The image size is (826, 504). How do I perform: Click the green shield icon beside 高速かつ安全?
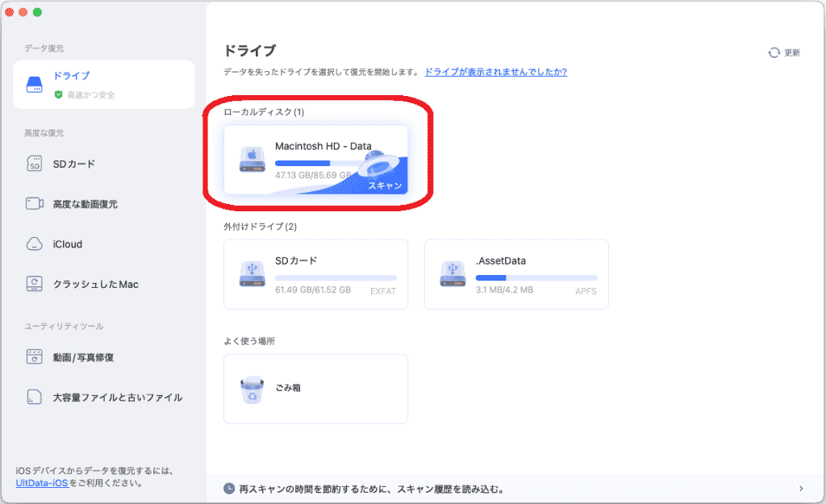(58, 95)
